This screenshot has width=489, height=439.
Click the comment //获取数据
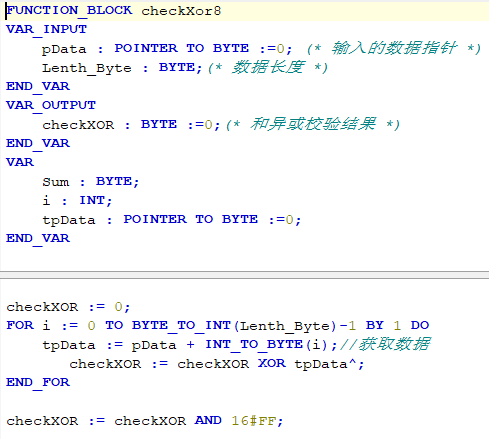(x=385, y=344)
